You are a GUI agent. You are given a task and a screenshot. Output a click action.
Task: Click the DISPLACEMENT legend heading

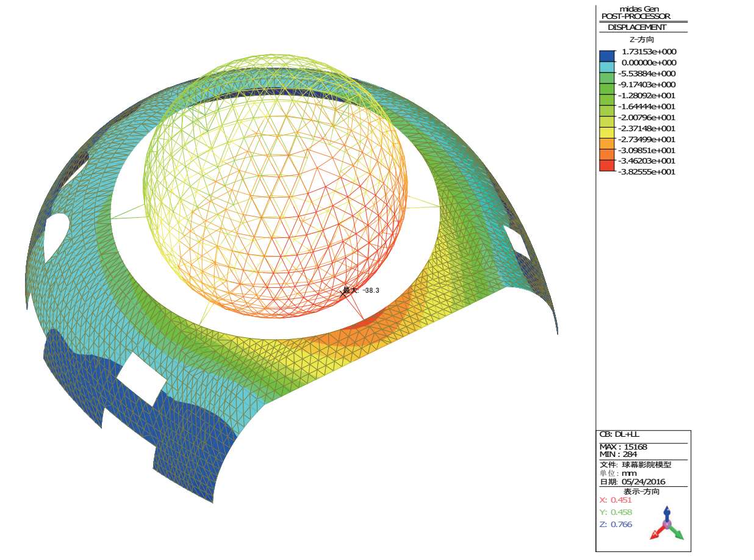637,27
